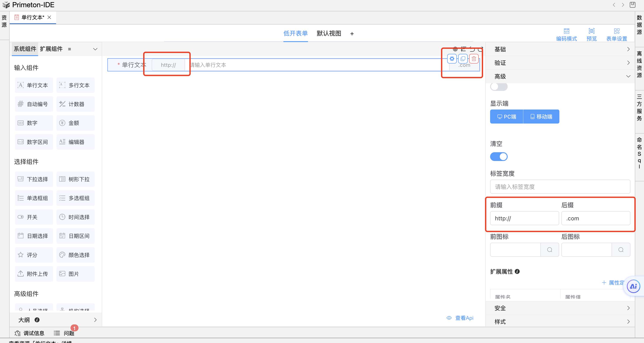Image resolution: width=644 pixels, height=343 pixels.
Task: Switch to the 扩展组件 tab
Action: (51, 49)
